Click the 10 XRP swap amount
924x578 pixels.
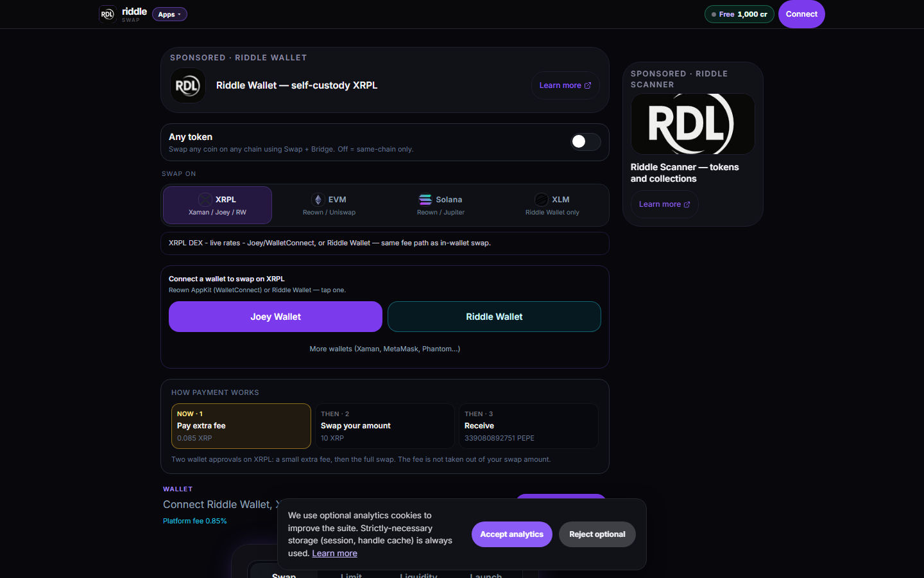pos(332,438)
